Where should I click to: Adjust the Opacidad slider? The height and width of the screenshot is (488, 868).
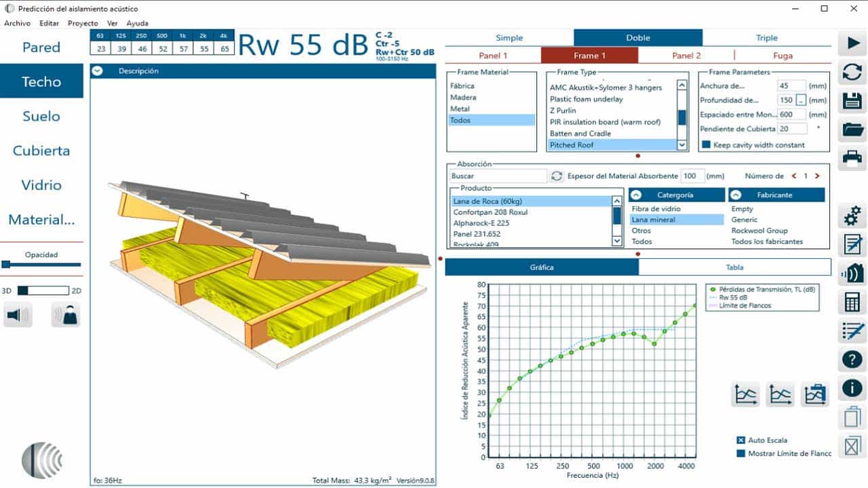7,265
